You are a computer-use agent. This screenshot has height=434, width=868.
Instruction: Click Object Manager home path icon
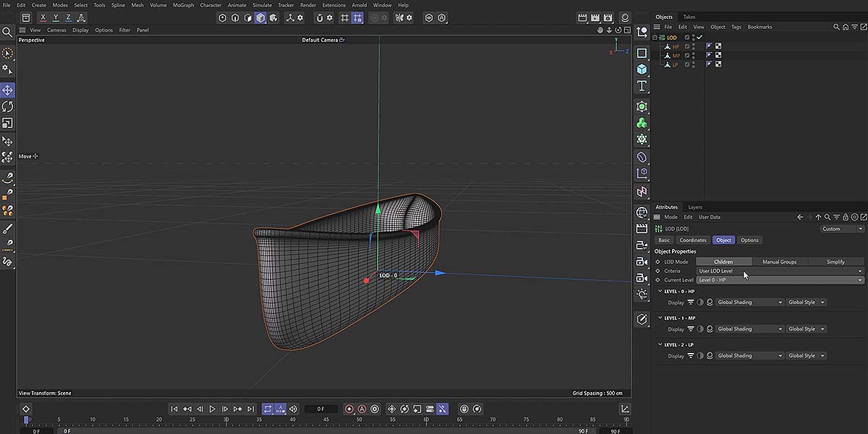pyautogui.click(x=845, y=27)
